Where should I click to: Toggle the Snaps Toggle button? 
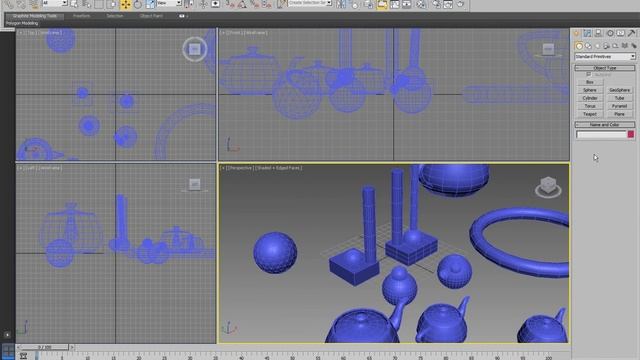point(230,4)
